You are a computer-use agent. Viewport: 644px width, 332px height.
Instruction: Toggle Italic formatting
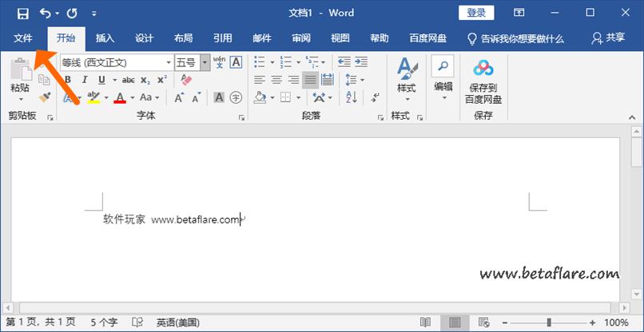pyautogui.click(x=85, y=80)
